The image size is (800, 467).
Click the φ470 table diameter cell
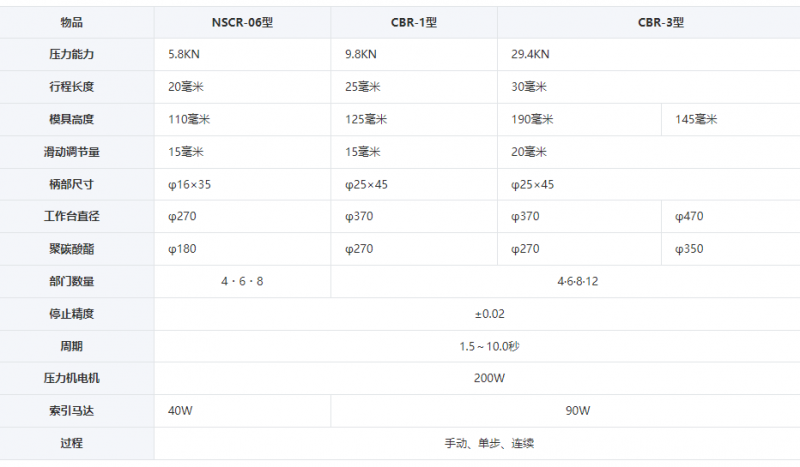pos(731,216)
